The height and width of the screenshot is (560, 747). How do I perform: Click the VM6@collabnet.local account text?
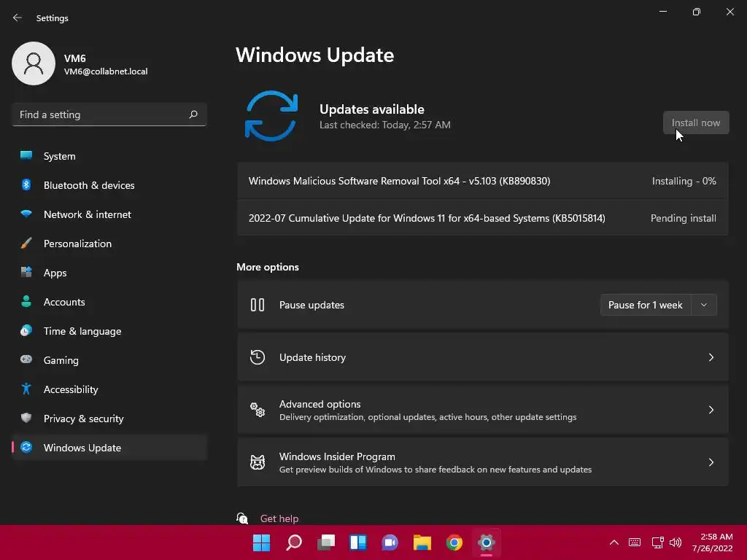pyautogui.click(x=106, y=71)
